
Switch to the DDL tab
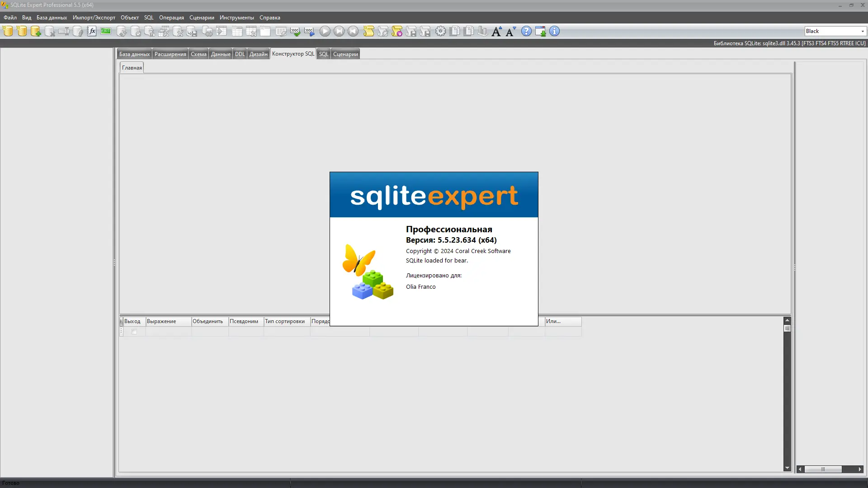point(240,54)
